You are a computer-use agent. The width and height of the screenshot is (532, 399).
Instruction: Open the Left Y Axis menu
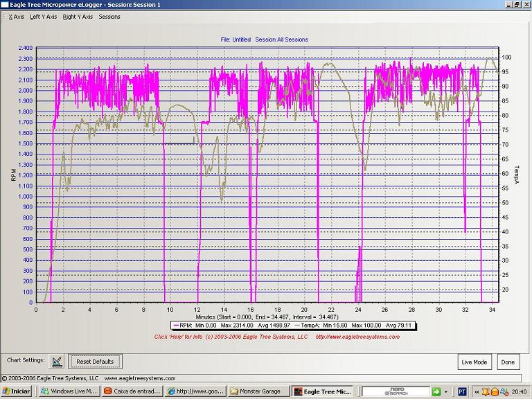click(43, 17)
